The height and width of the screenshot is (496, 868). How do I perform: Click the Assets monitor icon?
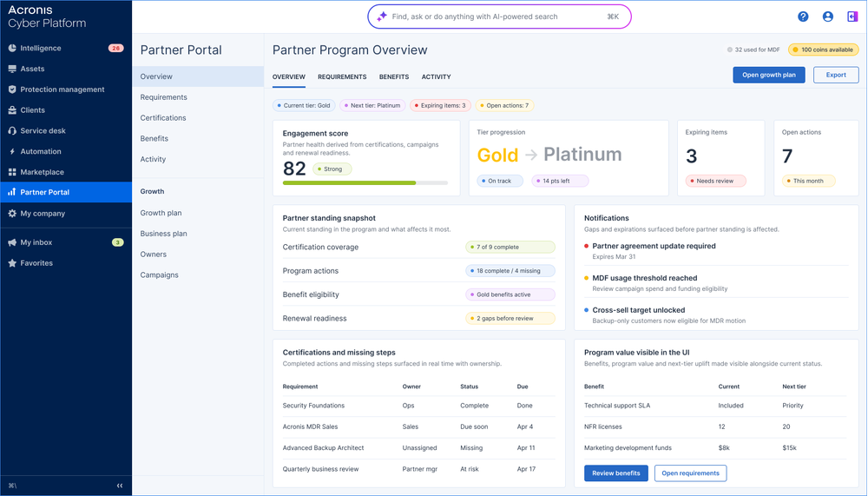(12, 69)
